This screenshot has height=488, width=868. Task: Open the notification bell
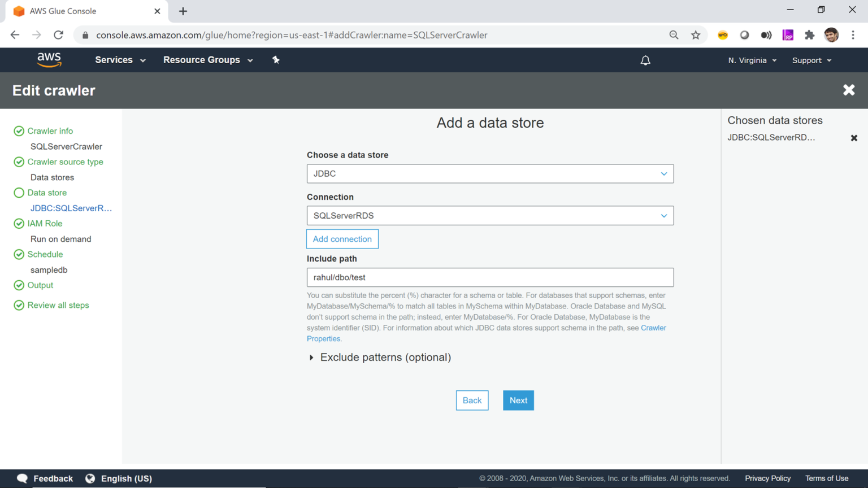645,60
